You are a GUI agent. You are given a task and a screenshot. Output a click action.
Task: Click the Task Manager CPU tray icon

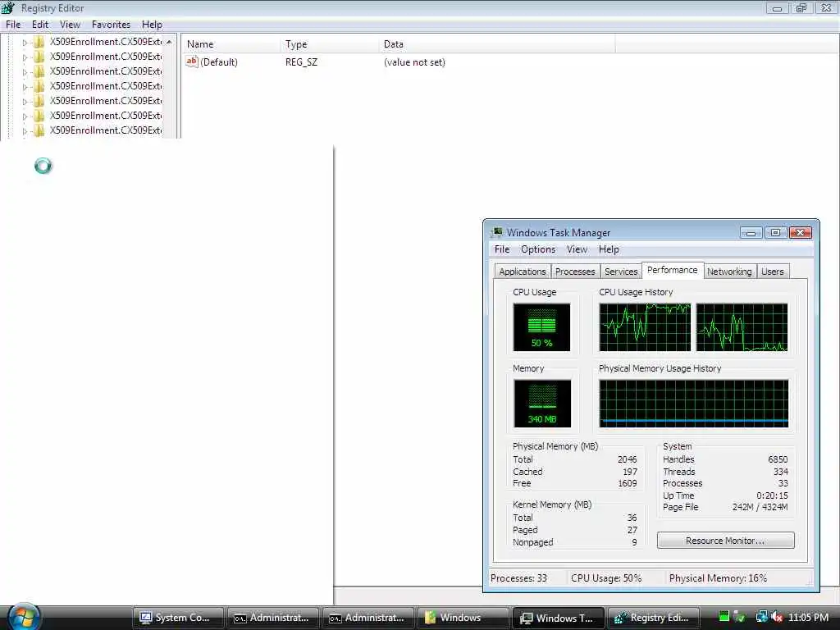click(724, 617)
